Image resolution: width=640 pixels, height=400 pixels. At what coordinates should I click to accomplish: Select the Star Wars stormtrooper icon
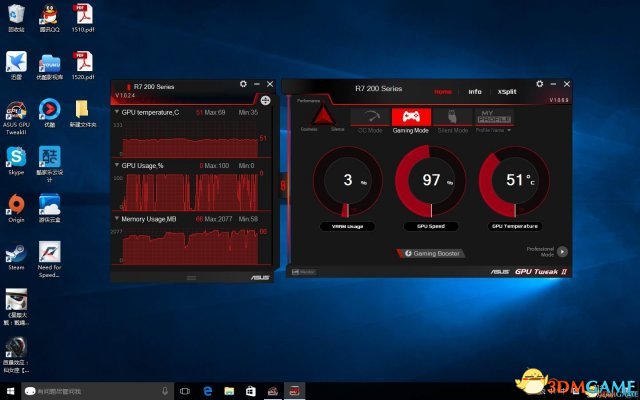coord(16,307)
